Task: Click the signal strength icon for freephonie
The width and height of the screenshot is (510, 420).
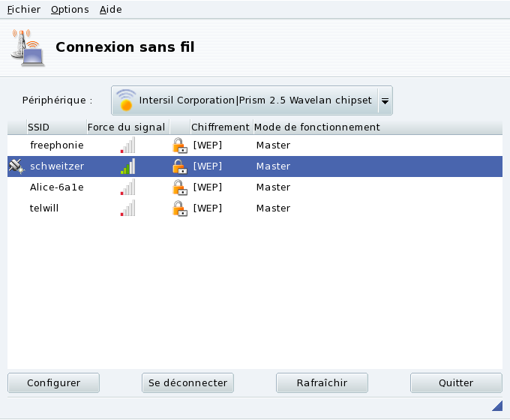Action: [x=128, y=145]
